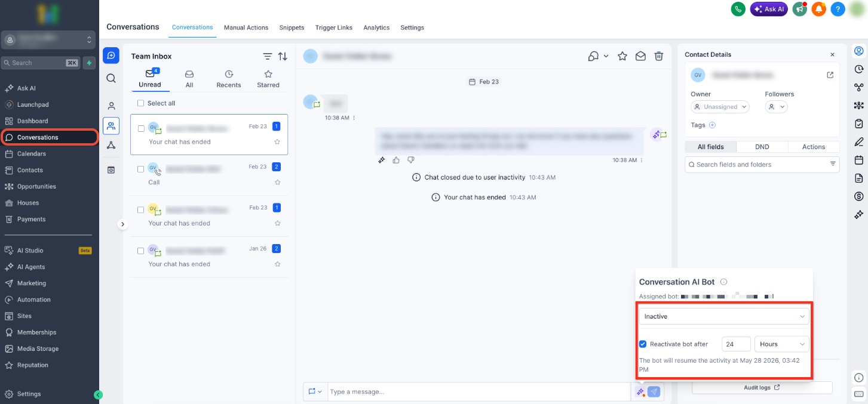Check the box on the Call conversation
The image size is (868, 404).
pos(141,169)
